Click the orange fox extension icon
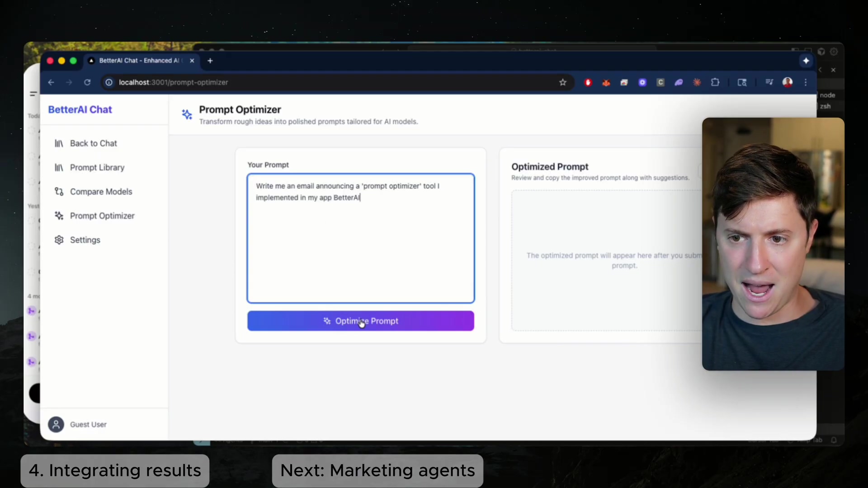The height and width of the screenshot is (488, 868). click(606, 82)
